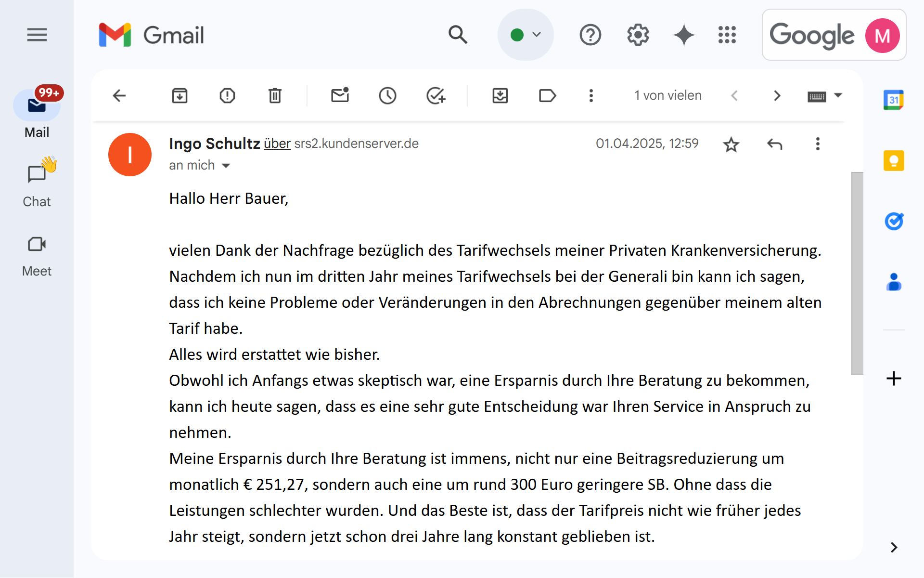Screen dimensions: 924x578
Task: Switch to the Meet section
Action: click(x=37, y=253)
